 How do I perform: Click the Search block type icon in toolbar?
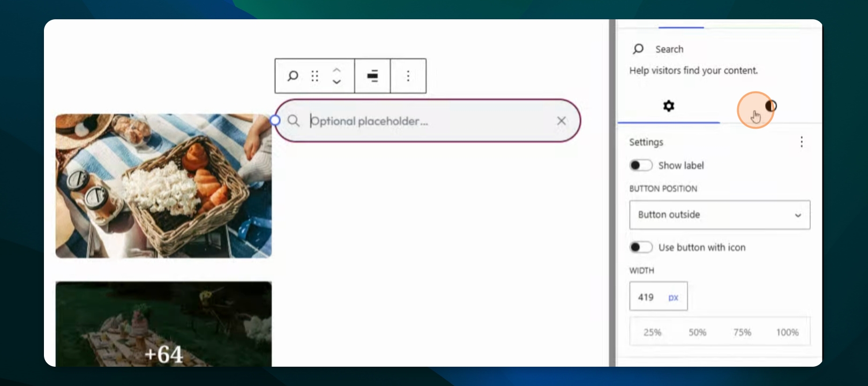click(293, 76)
